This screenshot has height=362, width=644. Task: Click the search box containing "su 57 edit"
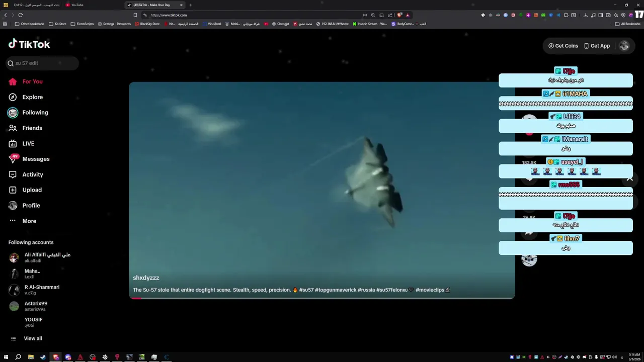pyautogui.click(x=42, y=63)
